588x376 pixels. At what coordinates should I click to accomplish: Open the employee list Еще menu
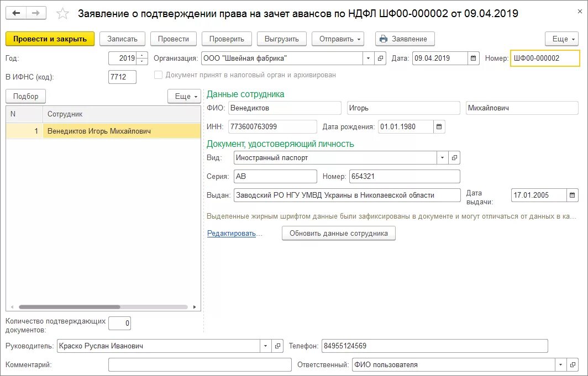(x=184, y=96)
